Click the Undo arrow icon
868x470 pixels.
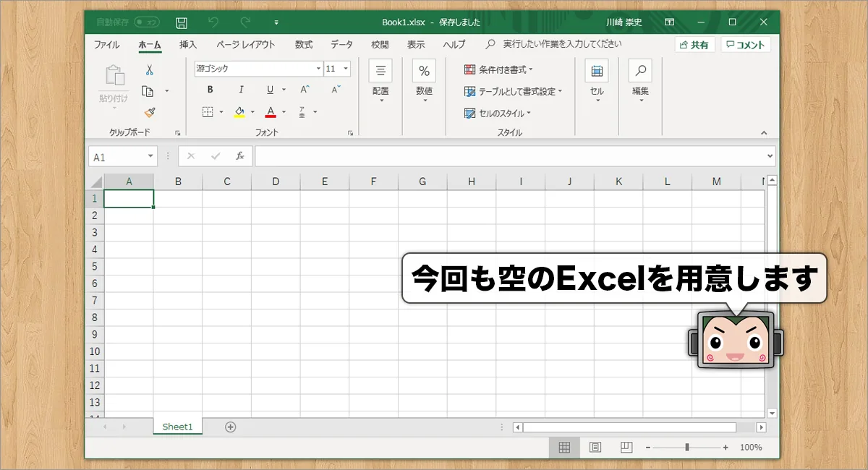click(x=213, y=22)
